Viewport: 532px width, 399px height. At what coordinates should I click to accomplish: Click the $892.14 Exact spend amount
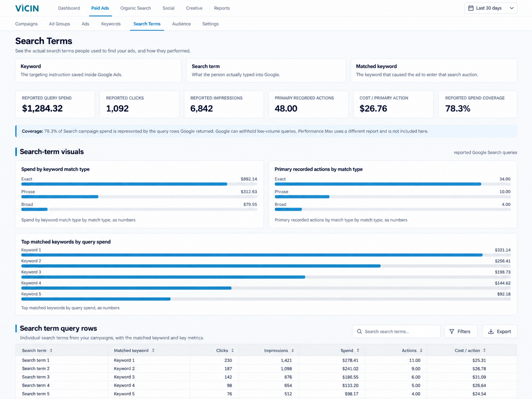[249, 179]
